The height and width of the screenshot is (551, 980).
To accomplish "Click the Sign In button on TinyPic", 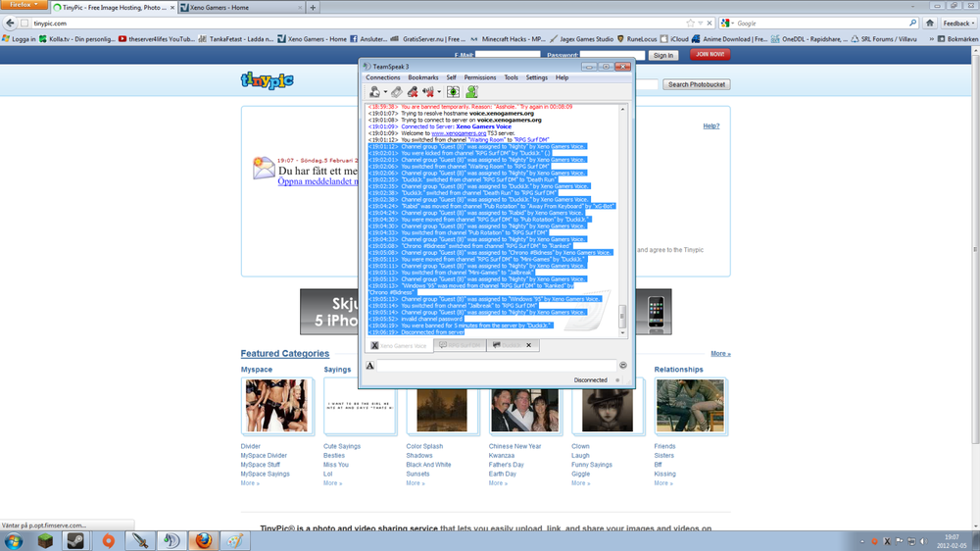I will pyautogui.click(x=663, y=56).
